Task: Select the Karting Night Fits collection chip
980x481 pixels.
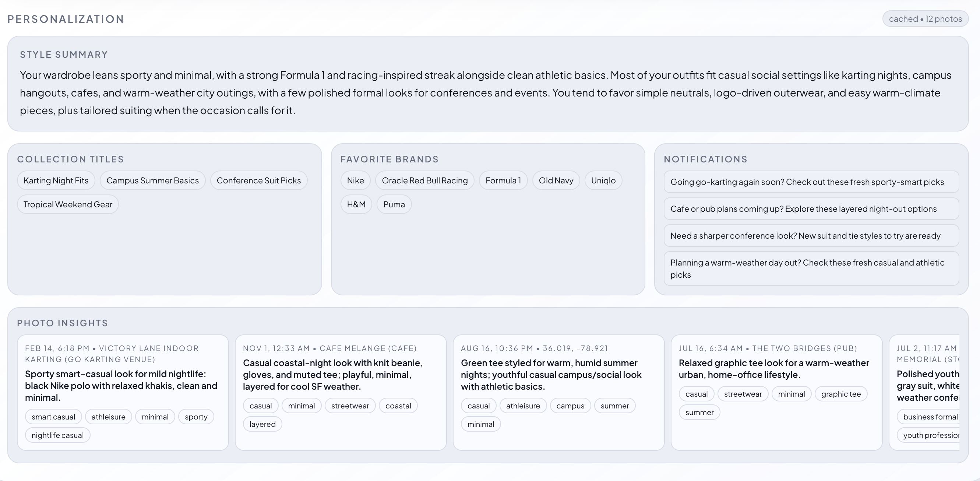Action: pos(56,180)
